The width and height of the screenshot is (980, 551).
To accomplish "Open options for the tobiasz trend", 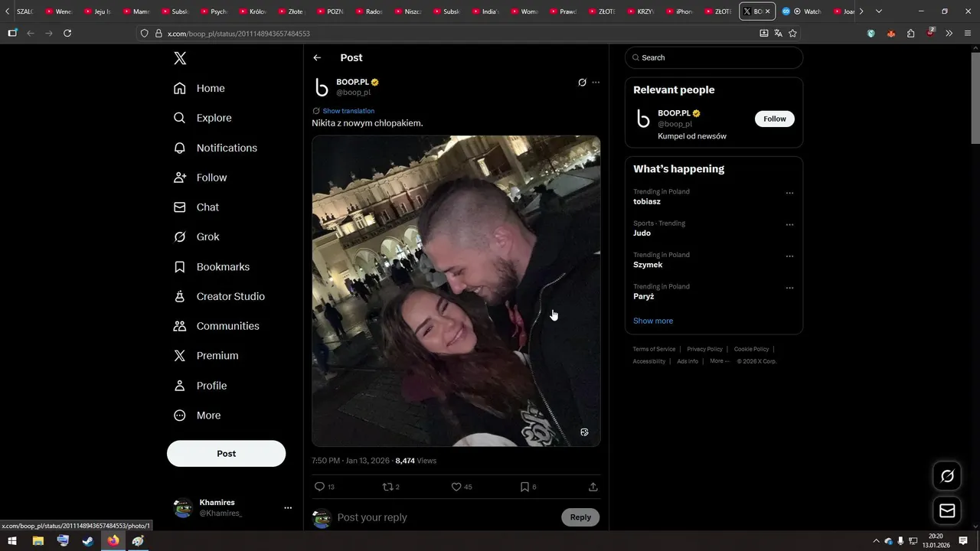I will click(789, 193).
